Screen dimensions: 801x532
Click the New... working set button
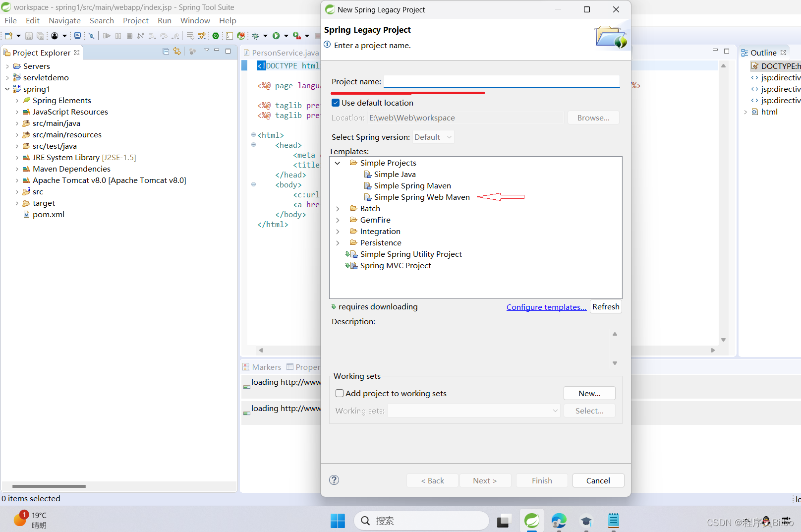coord(589,393)
